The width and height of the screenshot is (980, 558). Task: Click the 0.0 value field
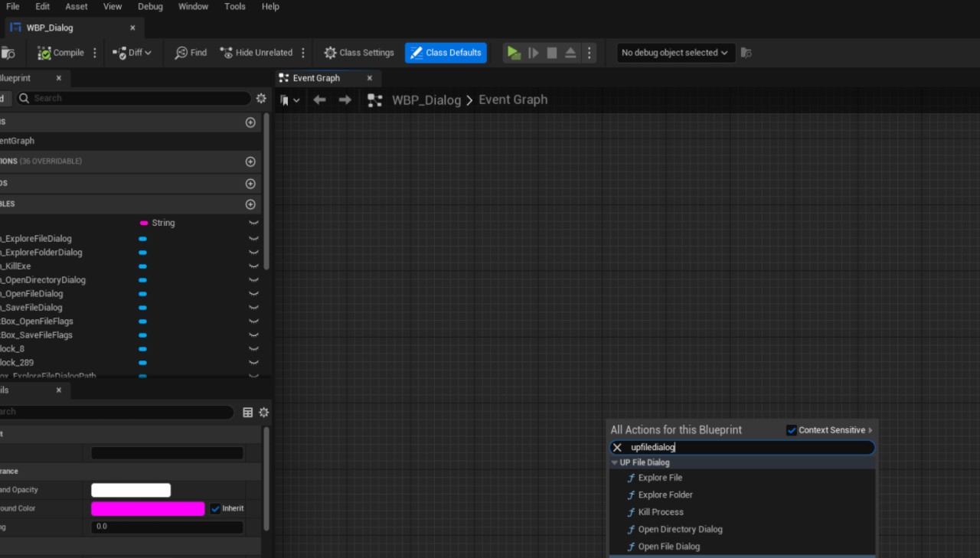coord(167,527)
